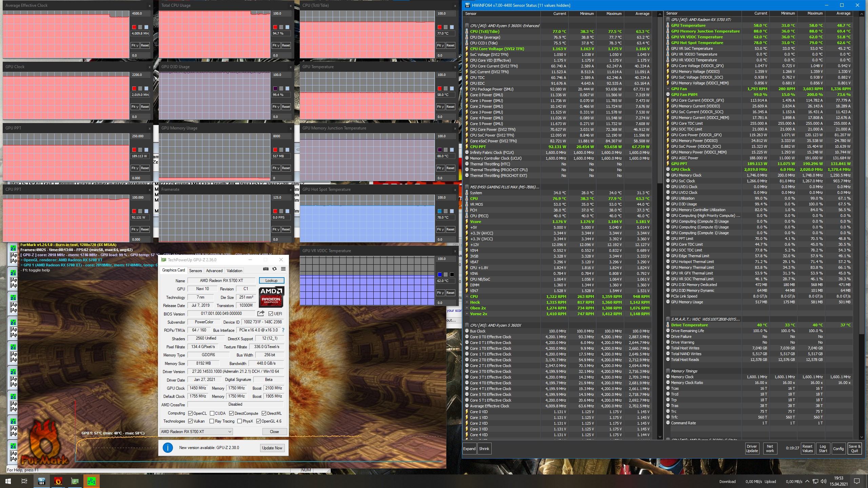Screen dimensions: 868x488
Task: Click the 4500.0 maximum field in Average Effective Clock graph
Action: pos(140,14)
